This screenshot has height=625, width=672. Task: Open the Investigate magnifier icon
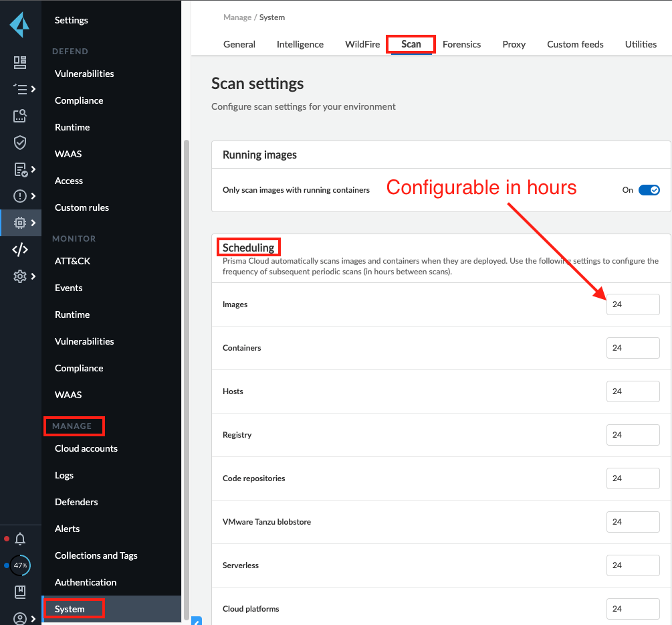click(20, 116)
